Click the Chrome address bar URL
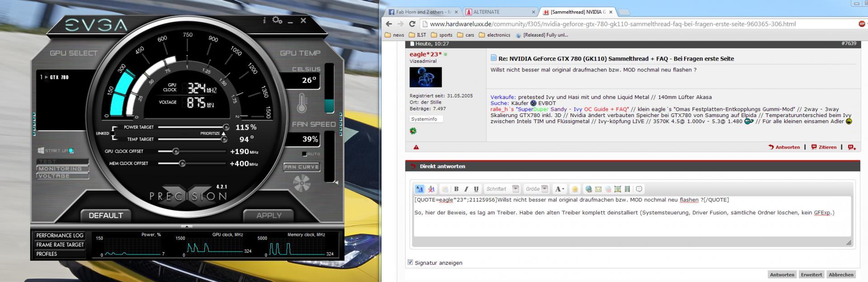The width and height of the screenshot is (868, 282). coord(613,24)
